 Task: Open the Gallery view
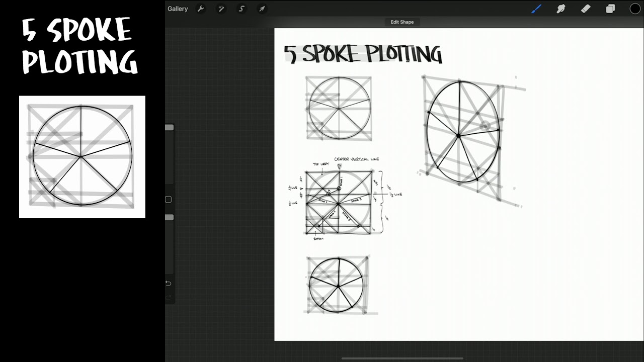coord(178,9)
